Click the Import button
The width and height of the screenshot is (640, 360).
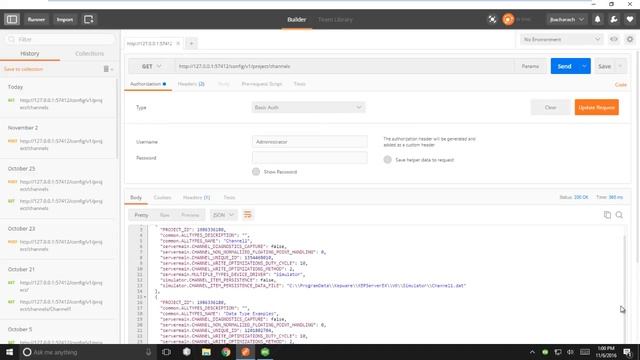64,19
